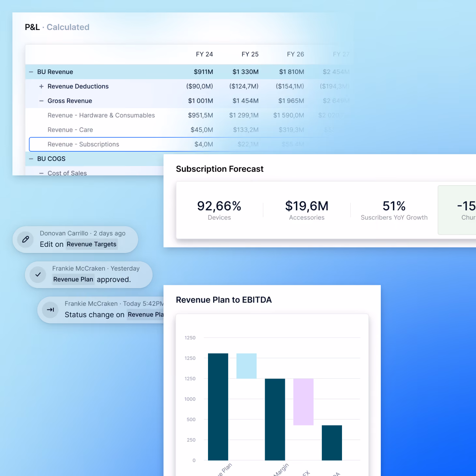Click the 1000 y-axis label in chart

coord(190,399)
